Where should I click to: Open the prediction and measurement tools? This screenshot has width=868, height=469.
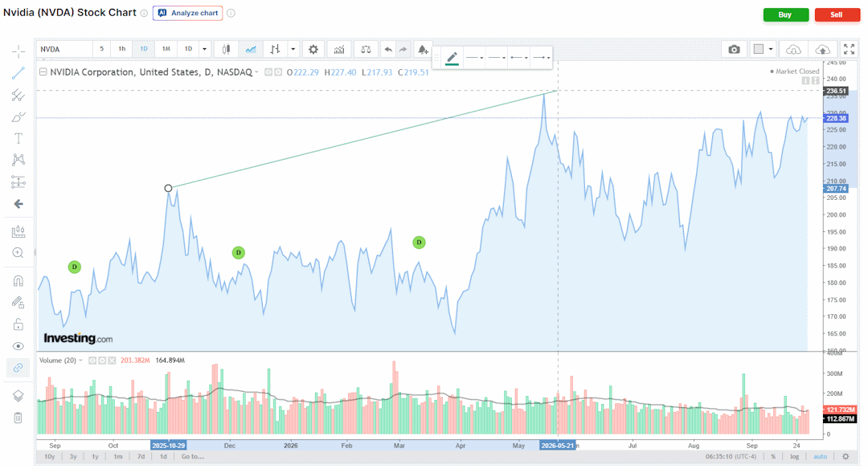pyautogui.click(x=18, y=182)
